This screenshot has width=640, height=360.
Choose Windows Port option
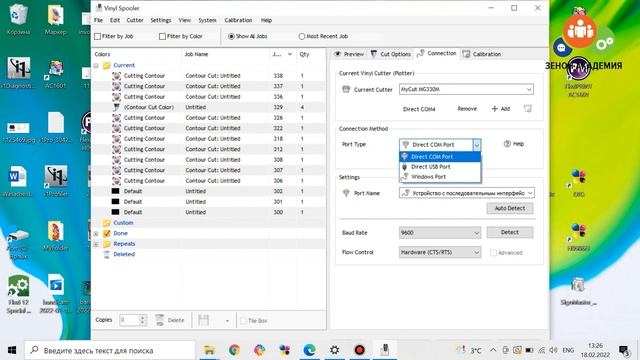pos(440,177)
